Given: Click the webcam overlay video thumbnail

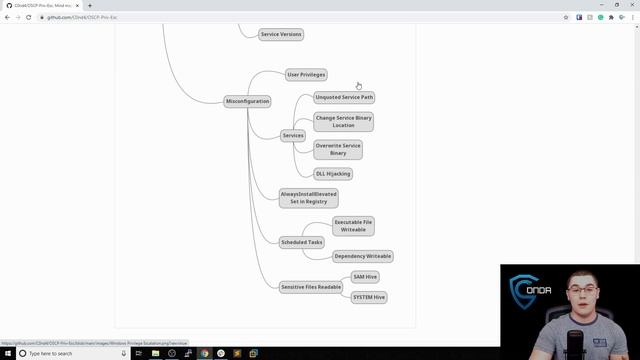Looking at the screenshot, I should pyautogui.click(x=570, y=312).
